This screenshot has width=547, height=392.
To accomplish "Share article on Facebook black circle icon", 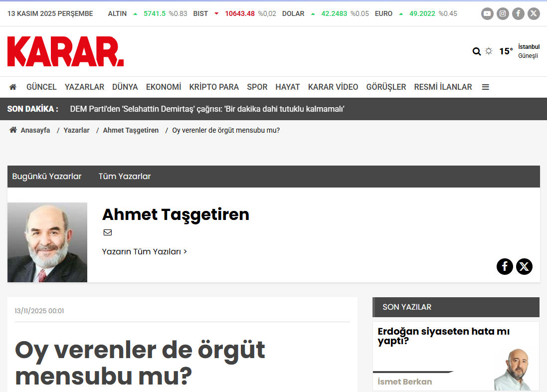I will (x=505, y=266).
